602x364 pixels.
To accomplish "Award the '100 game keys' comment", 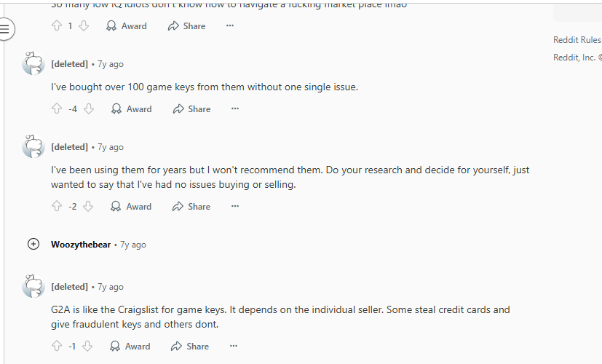I will (132, 109).
